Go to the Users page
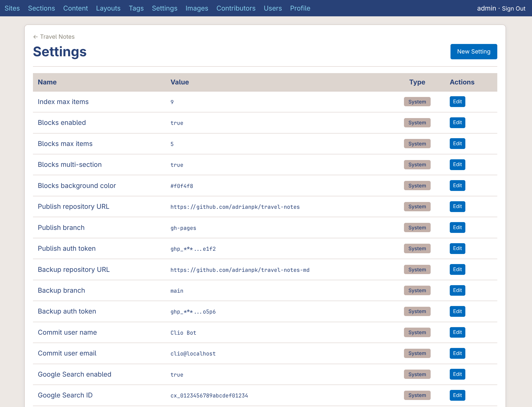 tap(273, 8)
